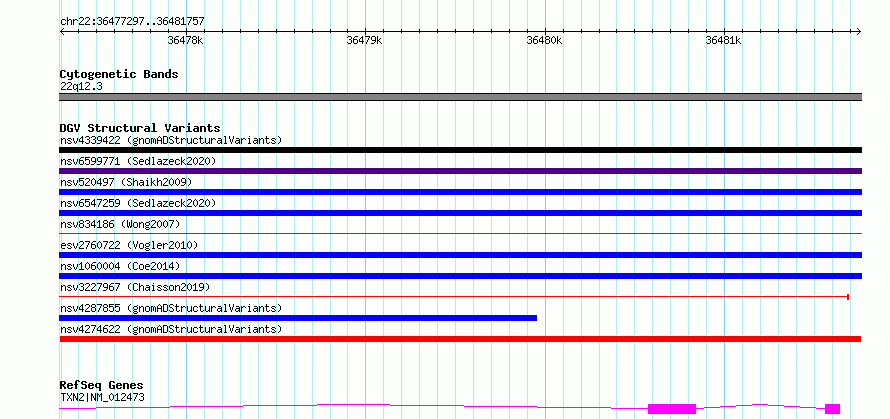
Task: Open nsv6599771 (Sedlazeck2020) label
Action: [138, 161]
